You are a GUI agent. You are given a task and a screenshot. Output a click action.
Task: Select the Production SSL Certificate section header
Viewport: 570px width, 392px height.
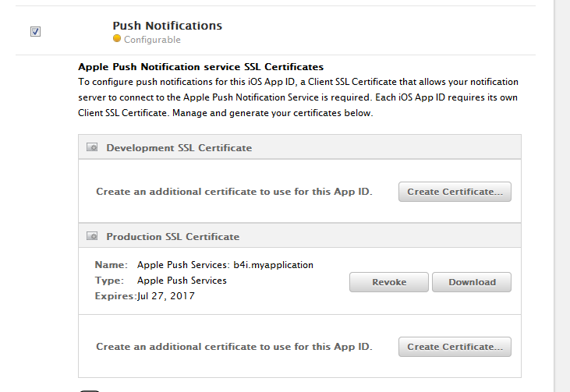coord(172,236)
